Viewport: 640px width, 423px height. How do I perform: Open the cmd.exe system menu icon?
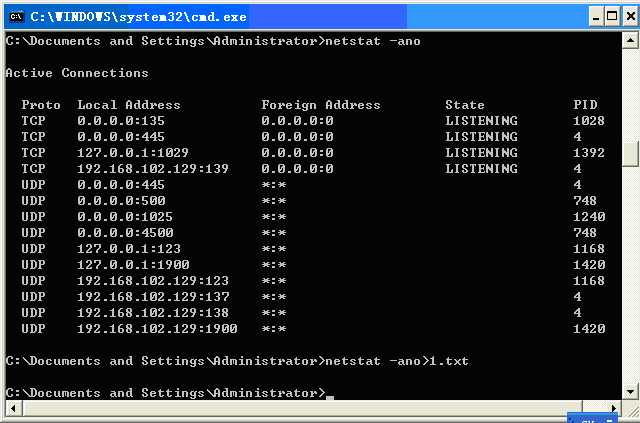16,17
